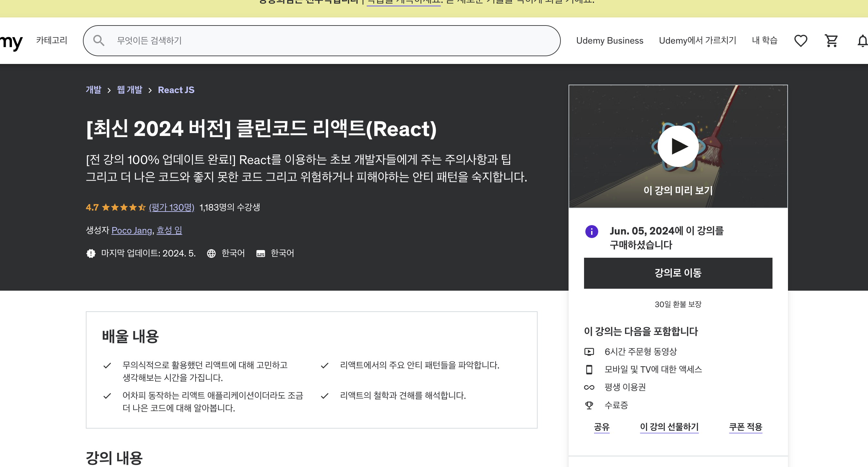868x467 pixels.
Task: Click the search magnifier icon
Action: click(x=99, y=40)
